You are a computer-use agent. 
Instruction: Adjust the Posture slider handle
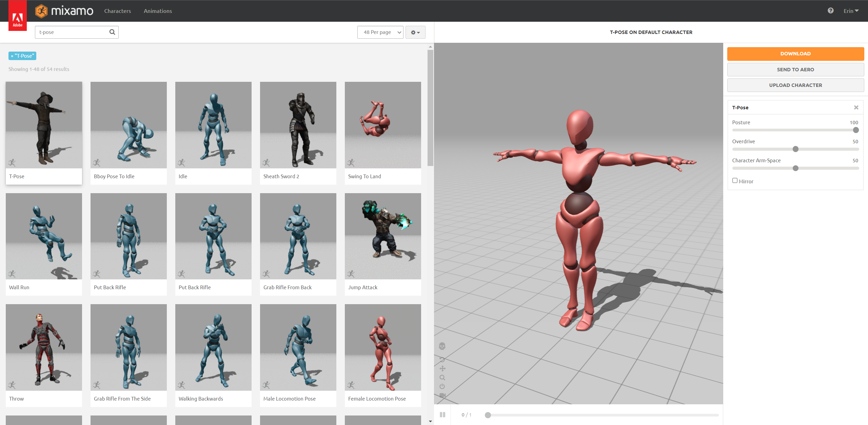coord(856,130)
